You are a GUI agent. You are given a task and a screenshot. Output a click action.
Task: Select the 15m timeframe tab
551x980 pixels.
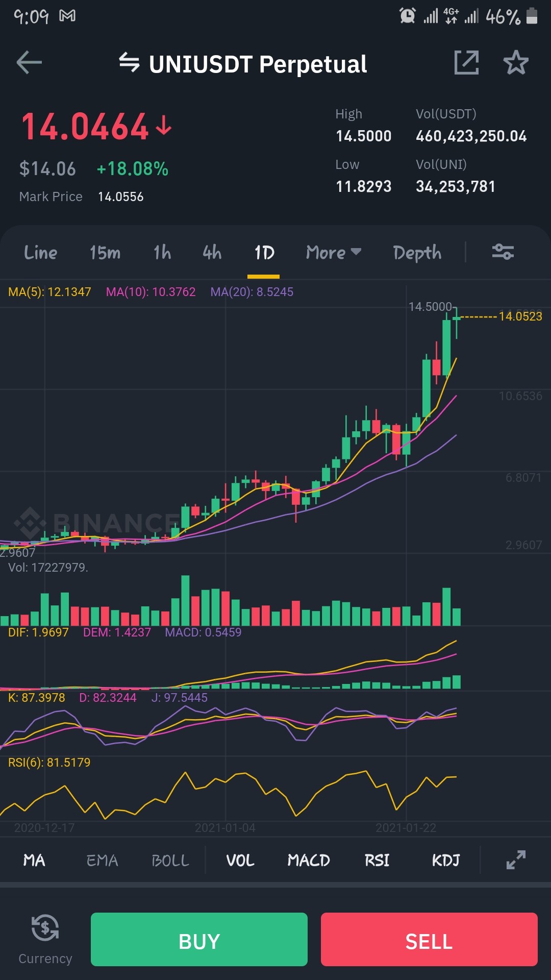click(105, 252)
